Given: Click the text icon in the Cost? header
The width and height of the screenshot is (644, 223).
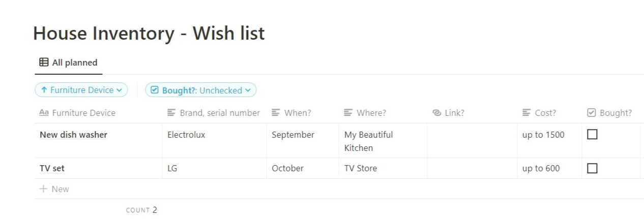Looking at the screenshot, I should (x=526, y=113).
